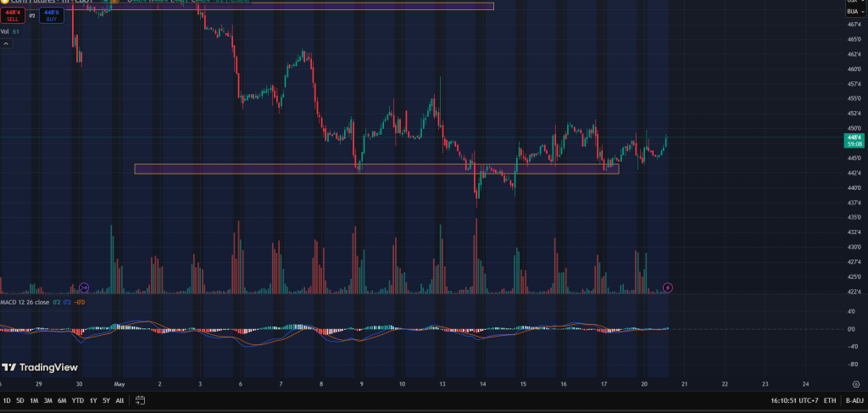The image size is (868, 413).
Task: Toggle the ETH session button
Action: pyautogui.click(x=830, y=400)
